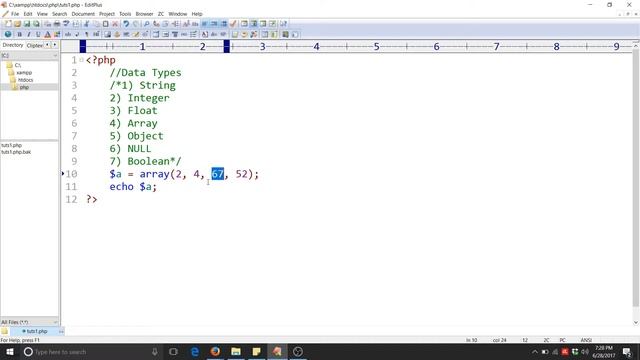Screen dimensions: 640x360
Task: Click the New document toolbar icon
Action: pos(8,24)
